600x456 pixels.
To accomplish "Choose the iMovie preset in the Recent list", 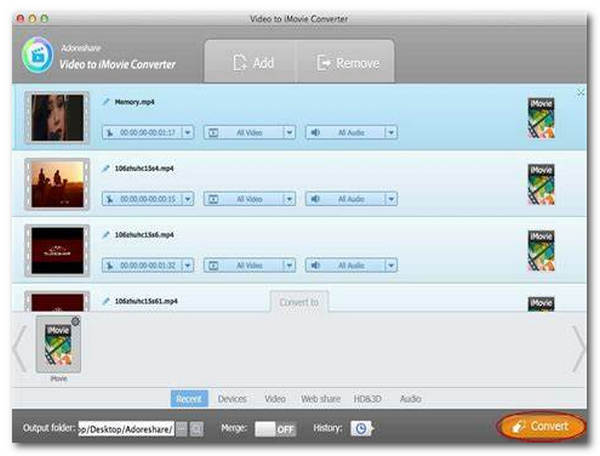I will 58,344.
